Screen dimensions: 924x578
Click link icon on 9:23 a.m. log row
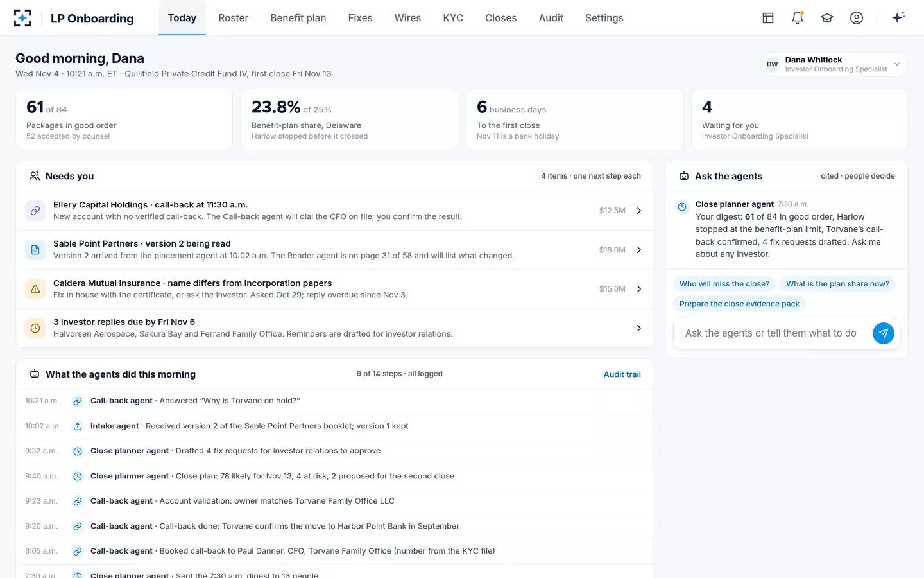click(x=78, y=502)
